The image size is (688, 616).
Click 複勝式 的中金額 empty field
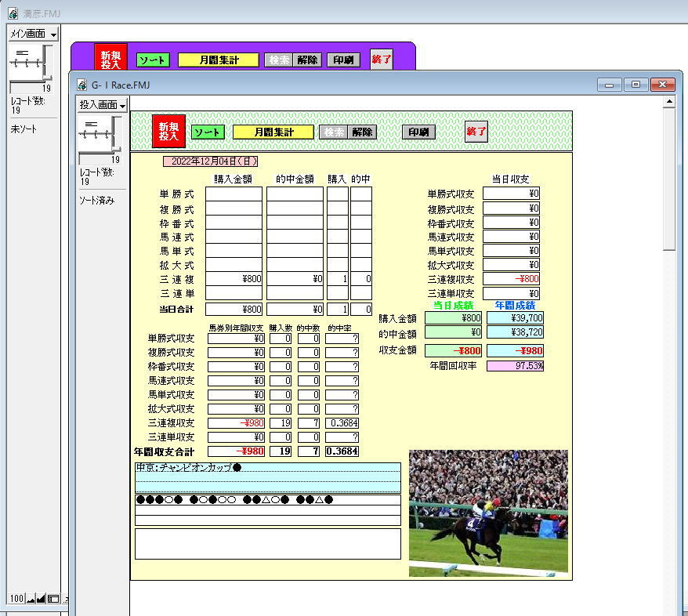tap(295, 208)
